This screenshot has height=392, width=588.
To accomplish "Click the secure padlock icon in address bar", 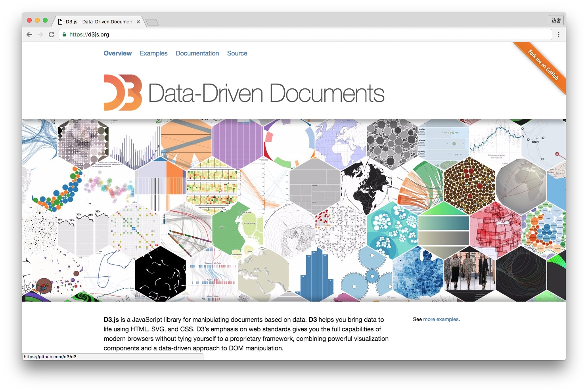I will point(64,34).
